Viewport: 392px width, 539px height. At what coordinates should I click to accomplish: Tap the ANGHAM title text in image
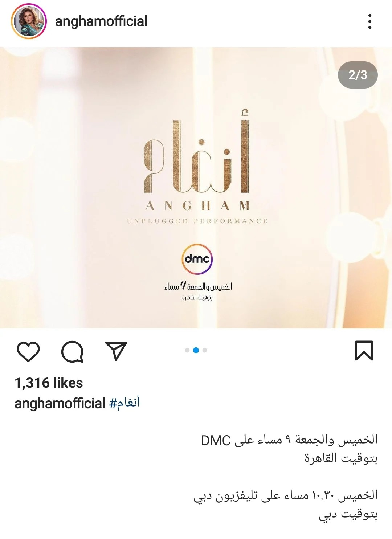[197, 206]
